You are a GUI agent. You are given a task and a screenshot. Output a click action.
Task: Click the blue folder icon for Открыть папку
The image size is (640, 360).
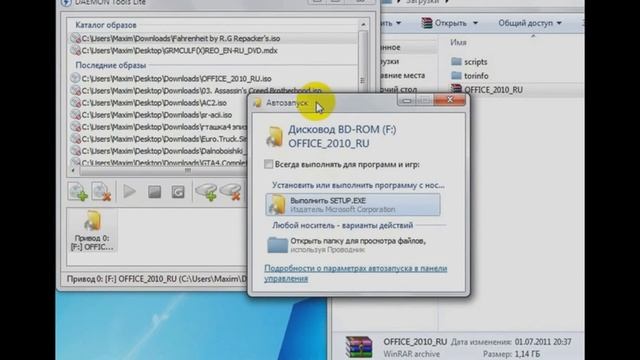(x=278, y=245)
